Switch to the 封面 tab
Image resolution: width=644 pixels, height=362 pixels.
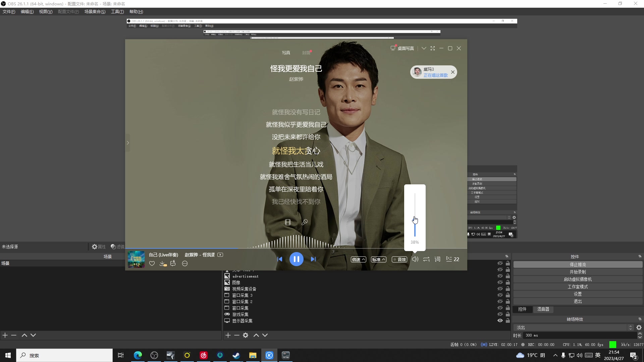click(306, 53)
